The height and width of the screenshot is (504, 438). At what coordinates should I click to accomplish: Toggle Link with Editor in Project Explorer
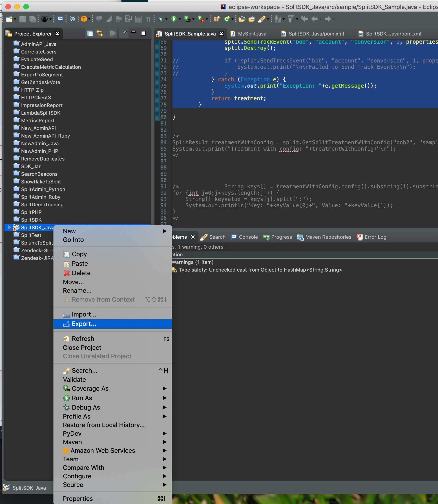pos(100,33)
